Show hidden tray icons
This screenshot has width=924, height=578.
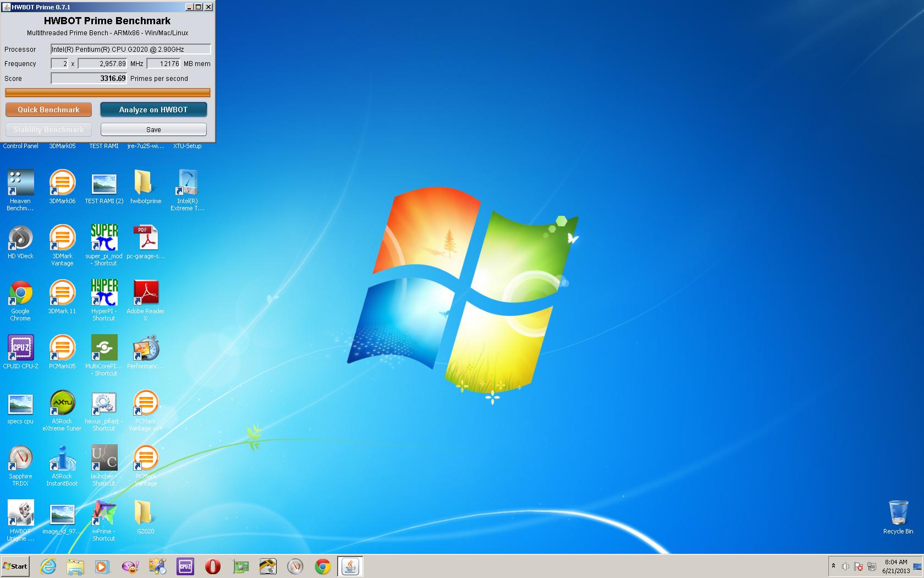tap(833, 566)
